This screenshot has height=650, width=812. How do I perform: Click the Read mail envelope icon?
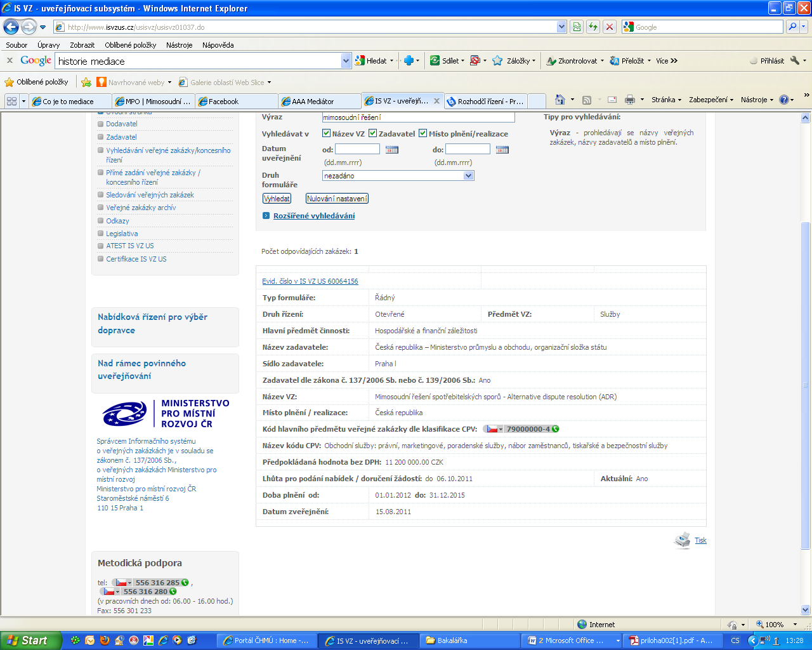pyautogui.click(x=612, y=100)
